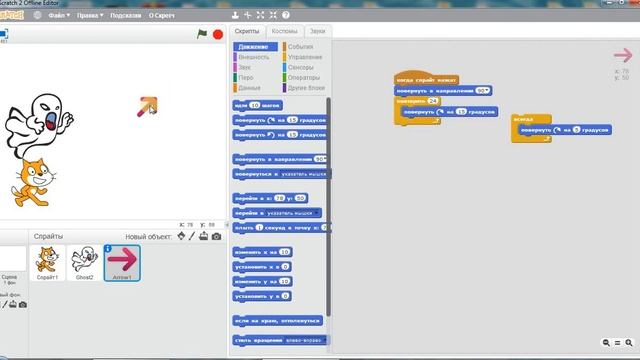
Task: Zoom in the scripts area
Action: pos(629,343)
